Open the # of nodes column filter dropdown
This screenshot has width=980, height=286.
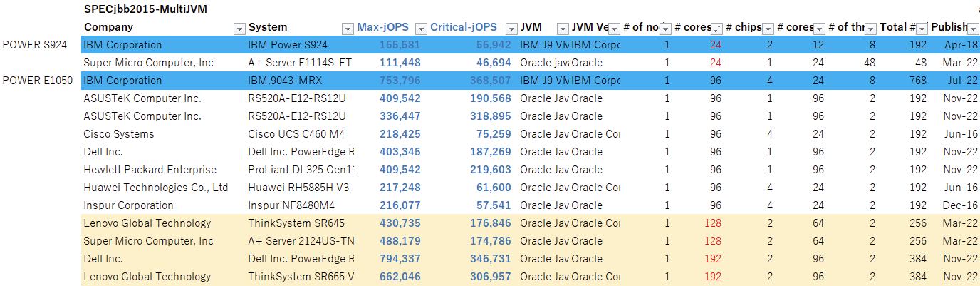pos(665,28)
